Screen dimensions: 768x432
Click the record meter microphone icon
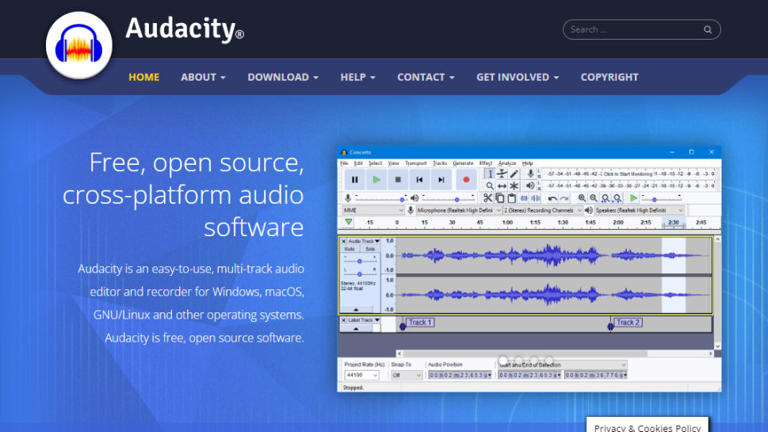point(530,173)
